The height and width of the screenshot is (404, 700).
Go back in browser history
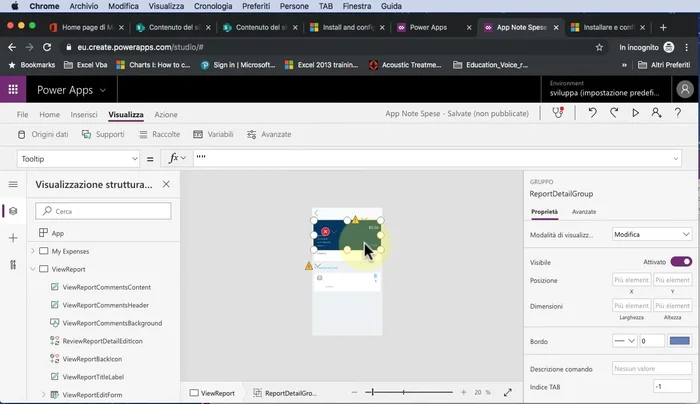pyautogui.click(x=12, y=47)
